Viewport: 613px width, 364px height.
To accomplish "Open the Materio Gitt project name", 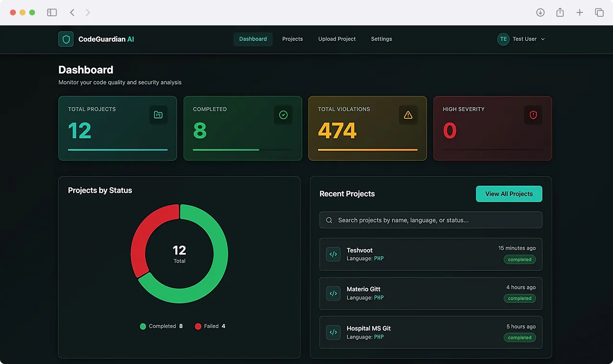I will coord(363,289).
